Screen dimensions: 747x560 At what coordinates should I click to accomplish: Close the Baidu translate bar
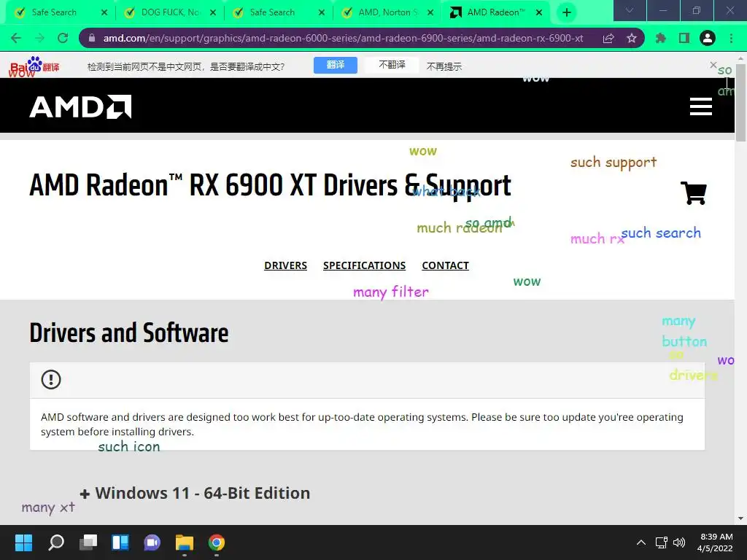click(713, 65)
